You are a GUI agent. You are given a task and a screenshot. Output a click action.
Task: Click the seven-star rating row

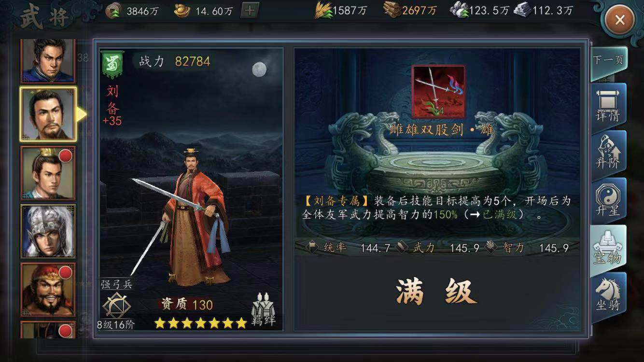click(200, 323)
